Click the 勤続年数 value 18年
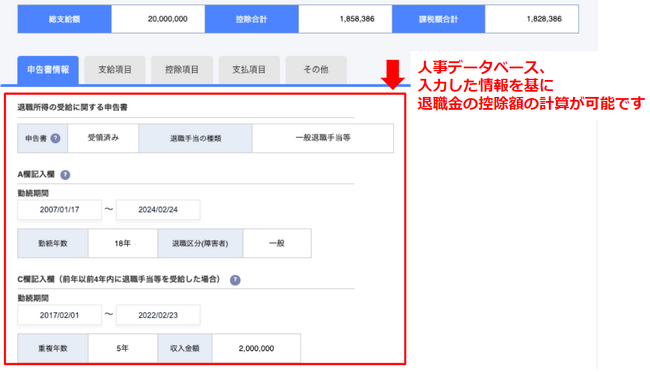Screen dimensions: 650x372 tap(123, 243)
